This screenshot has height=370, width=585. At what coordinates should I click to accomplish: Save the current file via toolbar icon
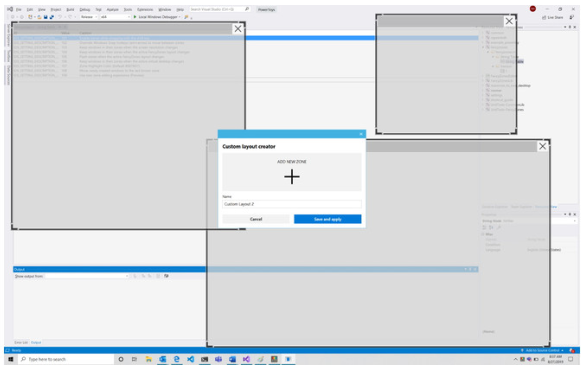46,17
